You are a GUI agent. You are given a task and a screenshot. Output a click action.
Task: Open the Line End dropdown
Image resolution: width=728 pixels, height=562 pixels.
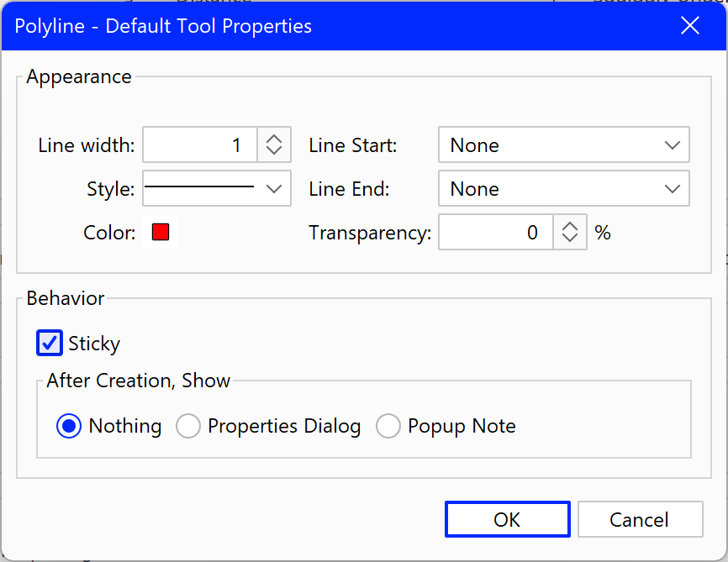tap(563, 188)
